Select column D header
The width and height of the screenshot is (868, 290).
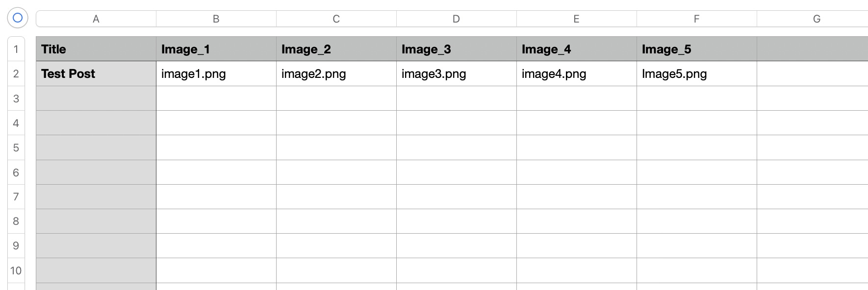456,19
